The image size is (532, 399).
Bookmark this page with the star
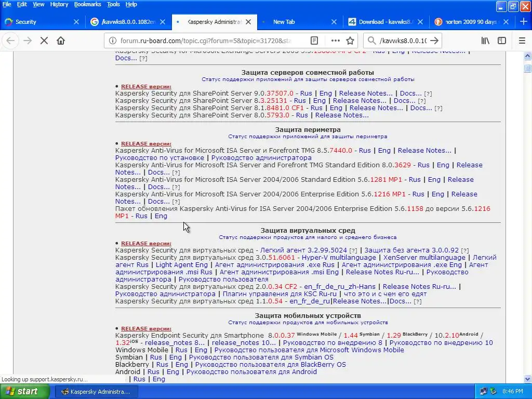(x=350, y=41)
